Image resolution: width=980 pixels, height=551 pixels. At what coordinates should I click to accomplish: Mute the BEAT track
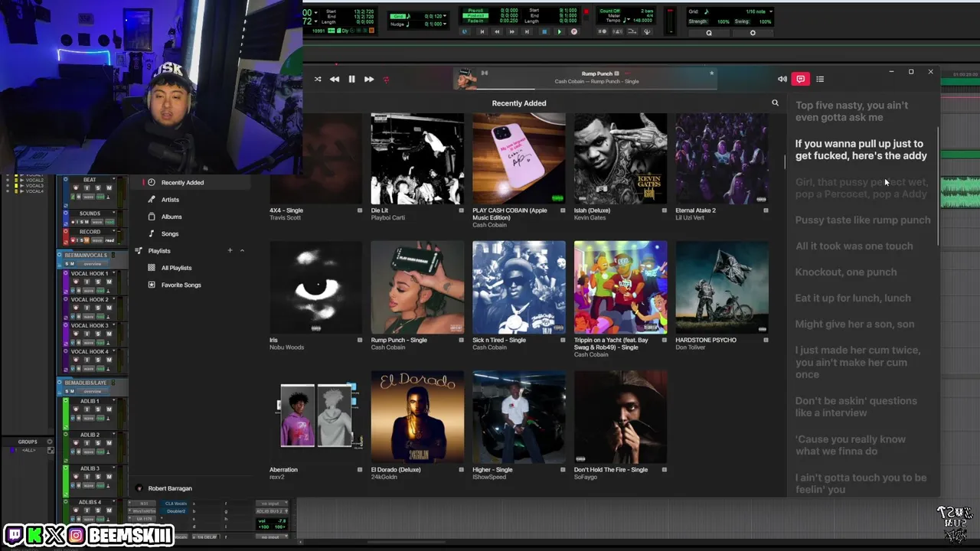[x=109, y=187]
